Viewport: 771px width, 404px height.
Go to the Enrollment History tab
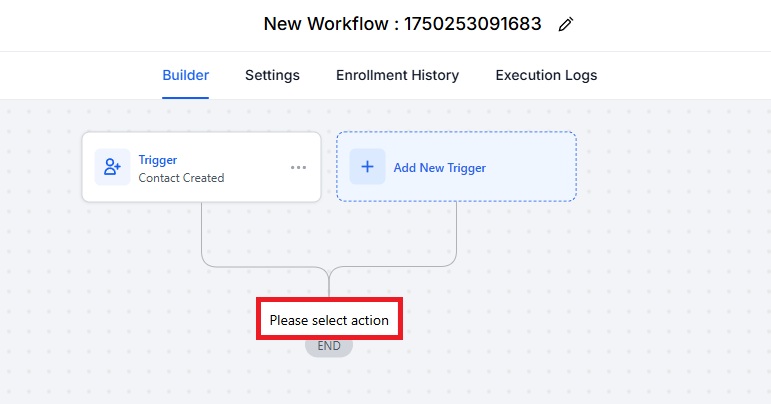[x=397, y=75]
